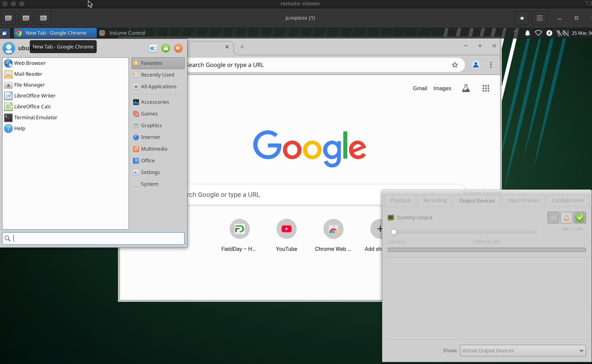Toggle mute on Dummy Output
Screen dimensions: 592x364
tap(553, 218)
